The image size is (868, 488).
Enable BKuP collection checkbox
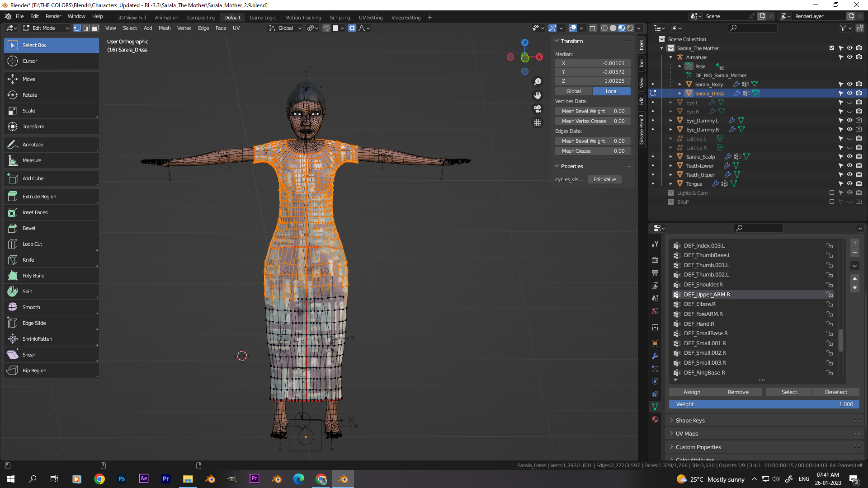click(x=832, y=202)
